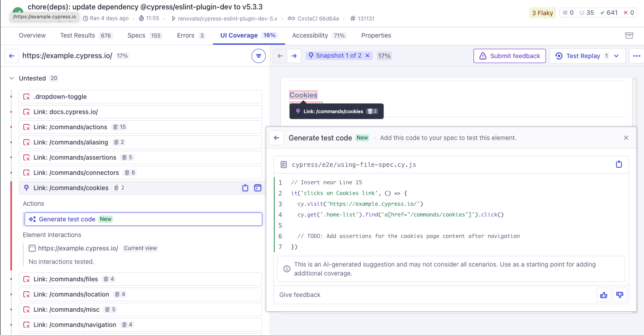The height and width of the screenshot is (335, 644).
Task: Collapse the Untested elements group
Action: (x=12, y=78)
